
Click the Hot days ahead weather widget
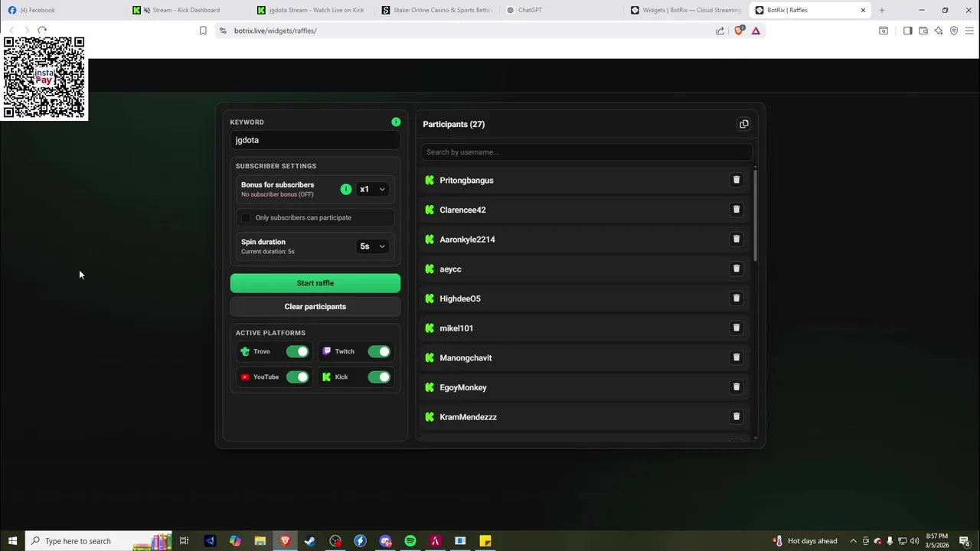pos(805,541)
